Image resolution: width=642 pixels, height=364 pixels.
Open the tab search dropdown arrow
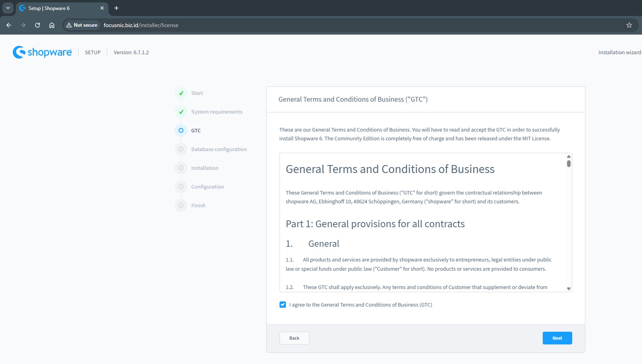[8, 8]
